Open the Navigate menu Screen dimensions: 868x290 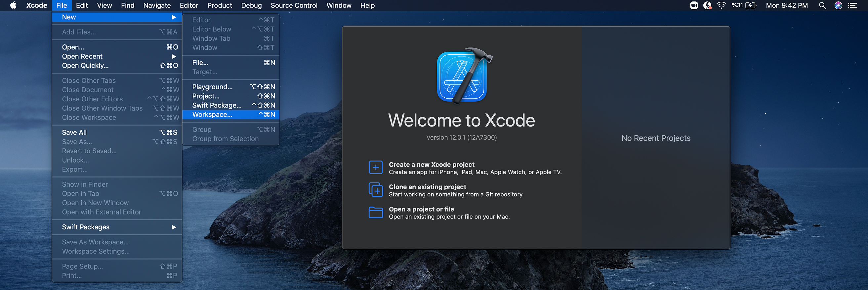(157, 5)
